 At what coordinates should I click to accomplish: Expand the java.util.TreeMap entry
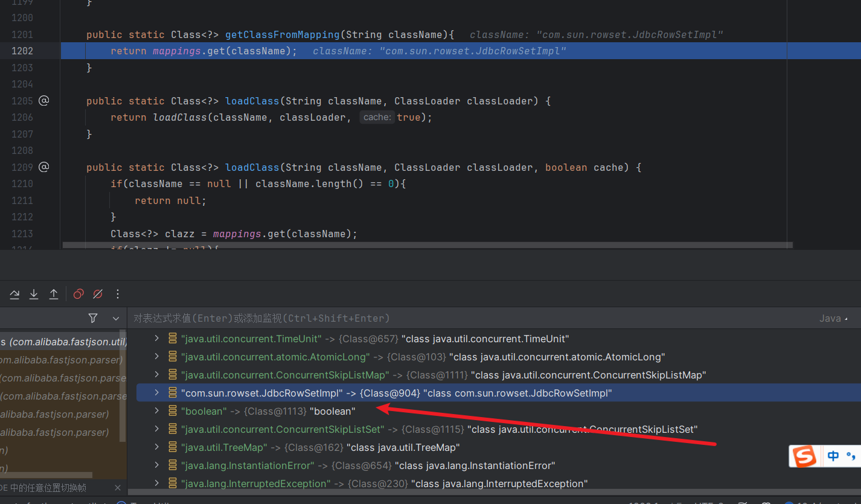pyautogui.click(x=156, y=447)
